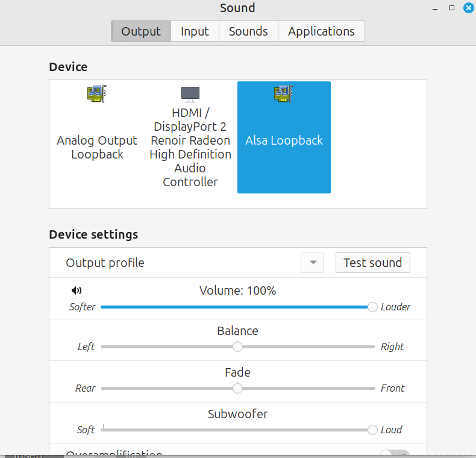Viewport: 476px width, 458px height.
Task: Click the Left balance label
Action: point(86,347)
